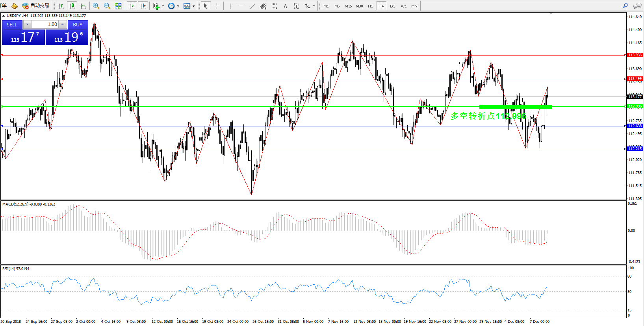
Task: Click the zoom out magnifier icon
Action: pos(107,6)
